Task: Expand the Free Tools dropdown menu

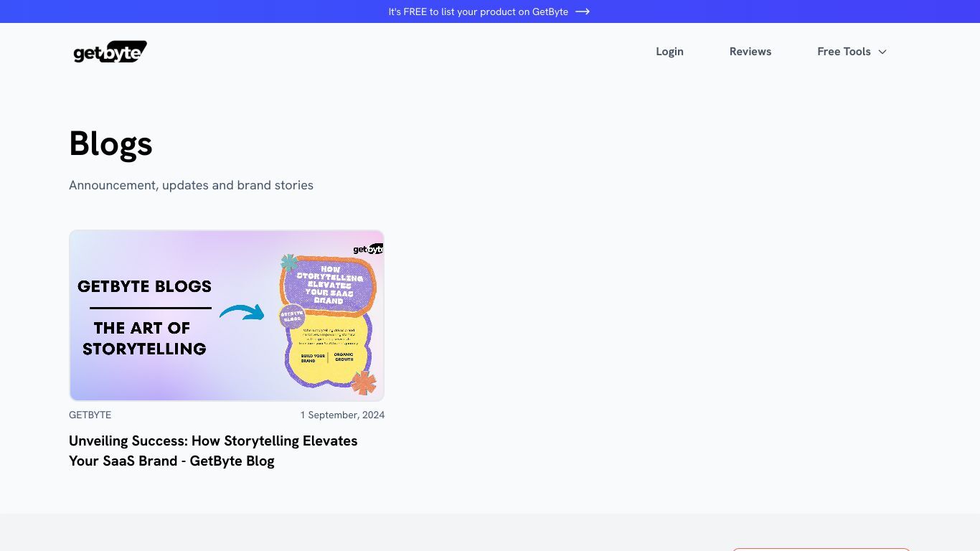Action: pyautogui.click(x=852, y=52)
